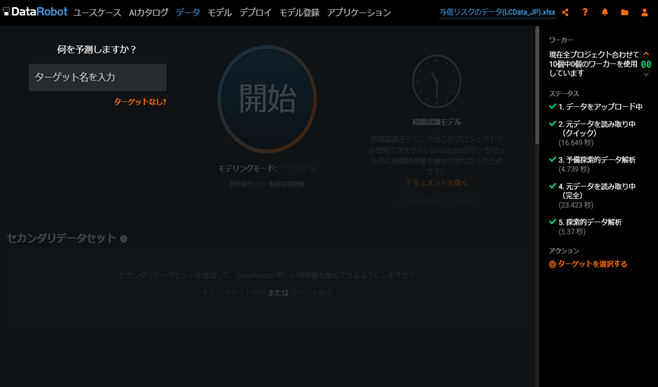The width and height of the screenshot is (658, 387).
Task: Click the 特徴量セット: 有用な特徴量 text
Action: [267, 184]
